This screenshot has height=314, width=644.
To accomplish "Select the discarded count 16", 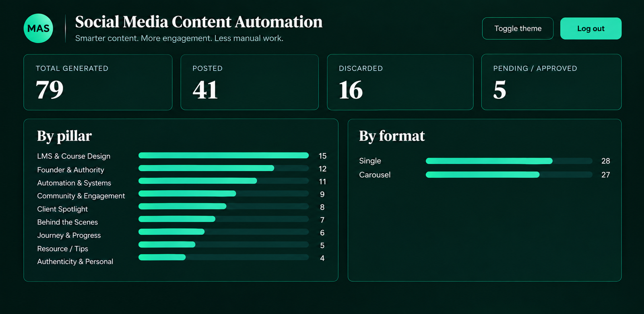I will tap(351, 89).
